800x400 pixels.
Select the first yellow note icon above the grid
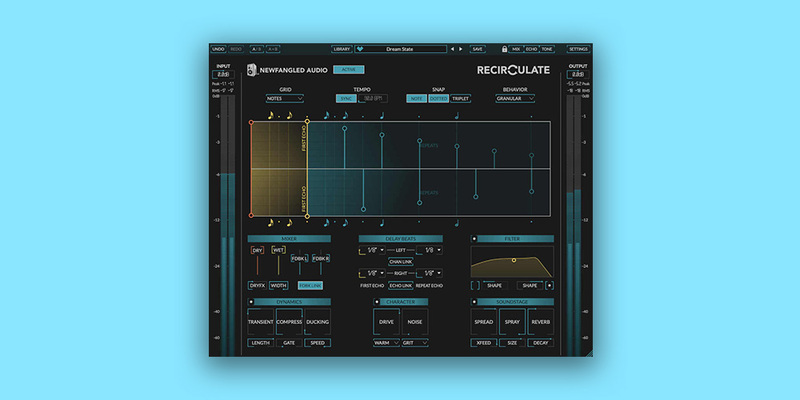click(271, 116)
